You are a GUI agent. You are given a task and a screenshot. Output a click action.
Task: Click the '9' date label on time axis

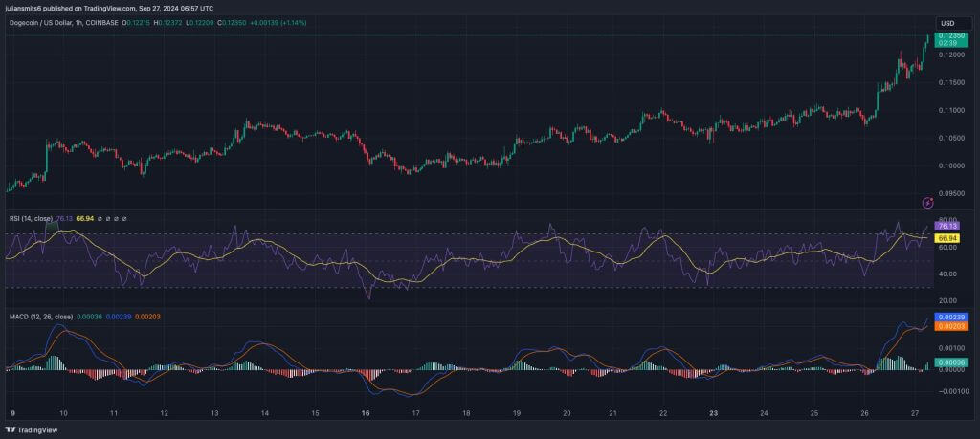click(x=12, y=413)
